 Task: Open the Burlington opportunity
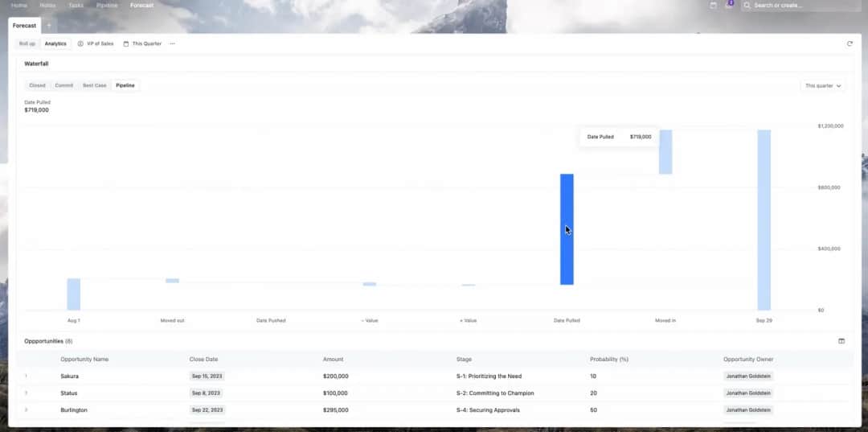pyautogui.click(x=74, y=410)
